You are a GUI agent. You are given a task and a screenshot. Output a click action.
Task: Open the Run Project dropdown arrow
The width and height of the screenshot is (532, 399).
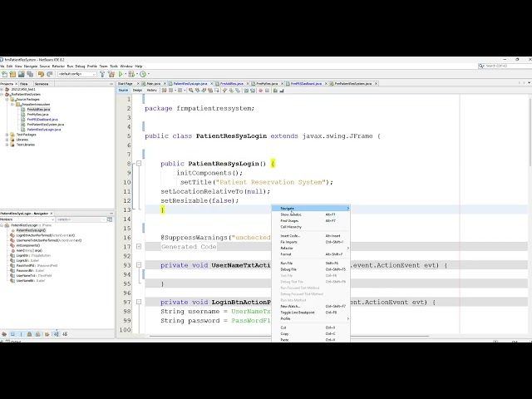tap(126, 74)
